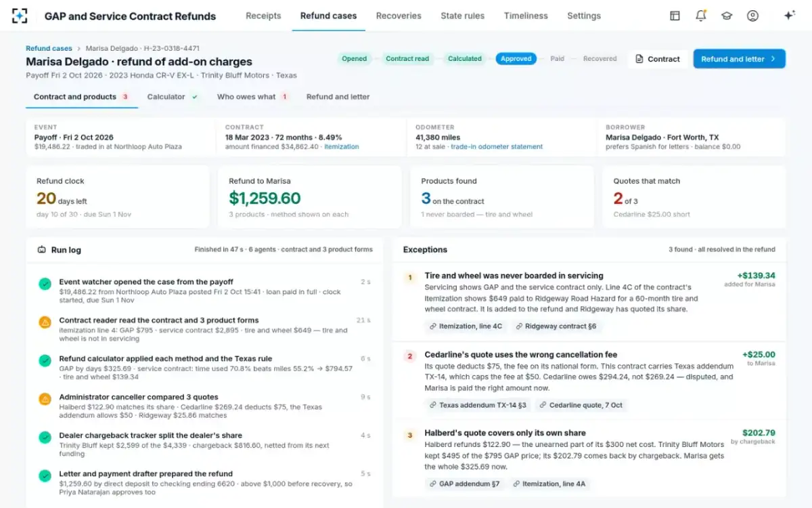This screenshot has width=812, height=508.
Task: Click the arrow on Refund and letter button
Action: pos(773,59)
